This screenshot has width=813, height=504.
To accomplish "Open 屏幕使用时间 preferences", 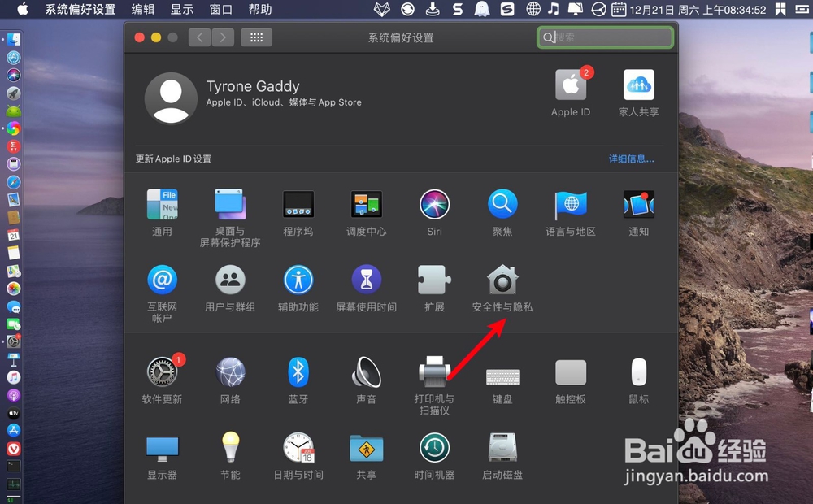I will pyautogui.click(x=367, y=280).
